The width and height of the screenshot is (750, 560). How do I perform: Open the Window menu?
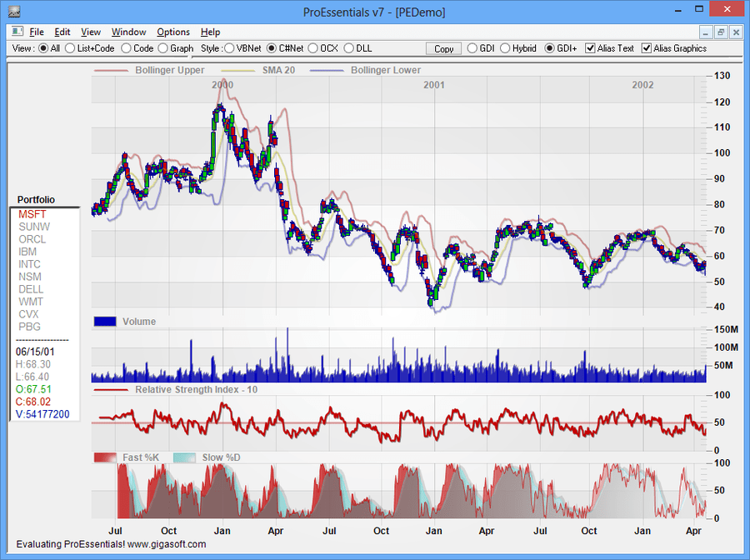(x=128, y=32)
